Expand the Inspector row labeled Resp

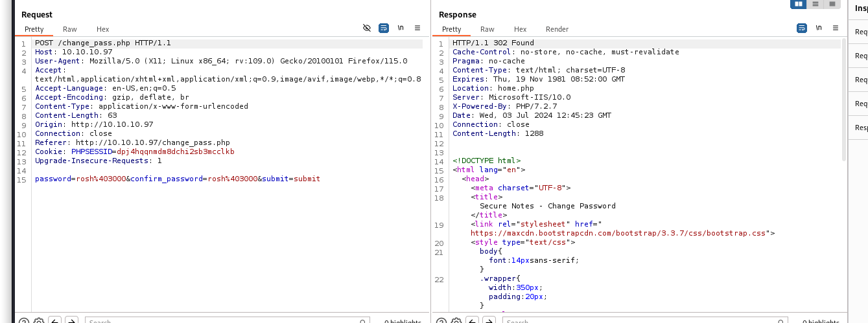click(859, 128)
